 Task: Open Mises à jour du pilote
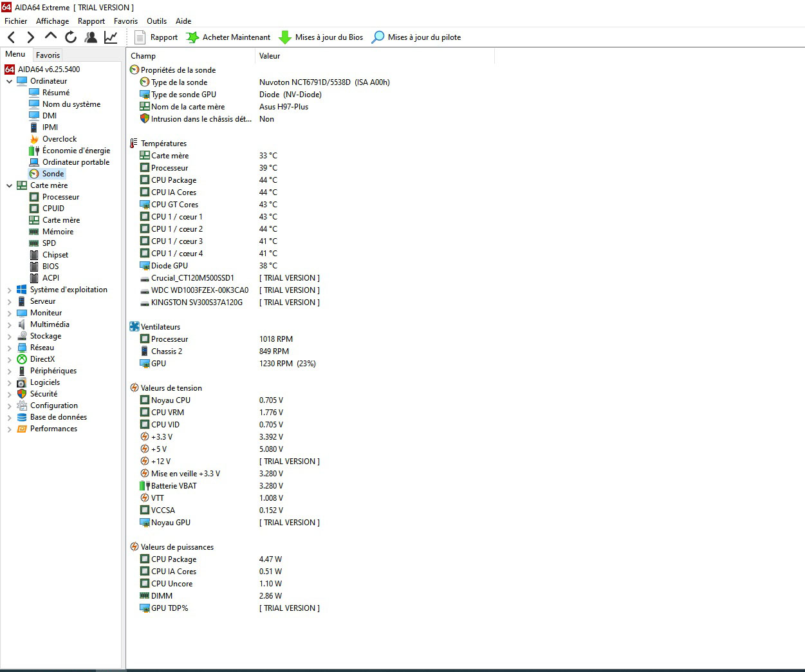click(417, 37)
